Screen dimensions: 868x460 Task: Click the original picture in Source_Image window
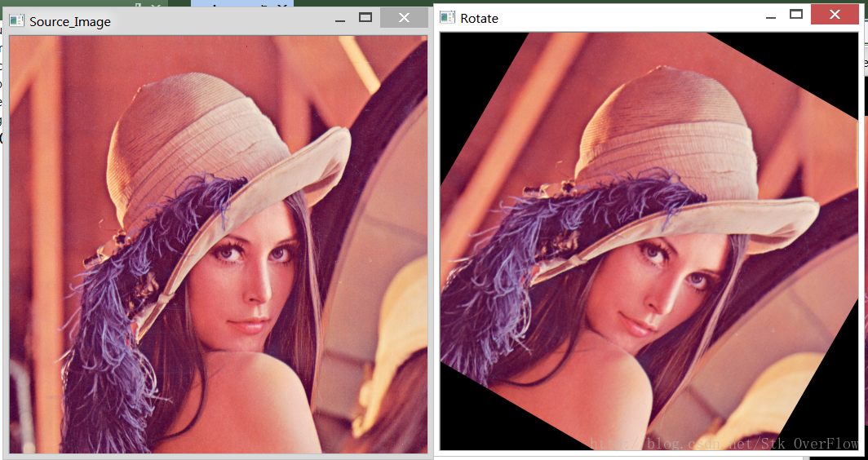pos(219,245)
